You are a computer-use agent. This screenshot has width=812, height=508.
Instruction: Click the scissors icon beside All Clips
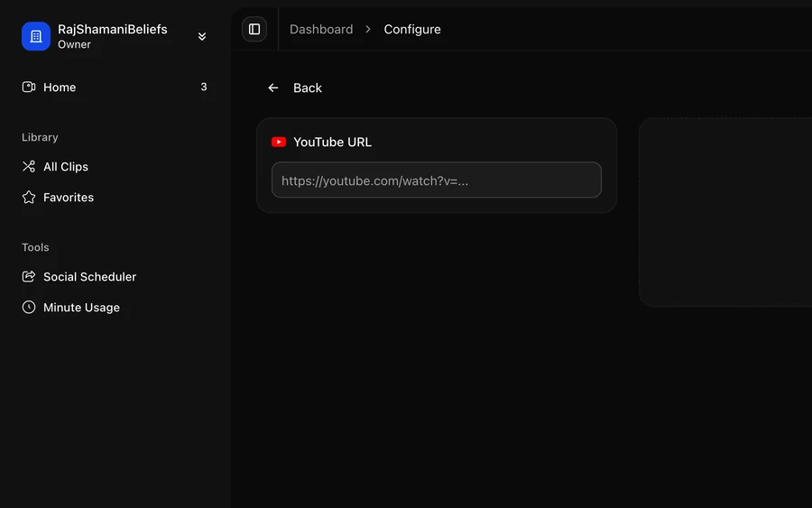(x=29, y=166)
